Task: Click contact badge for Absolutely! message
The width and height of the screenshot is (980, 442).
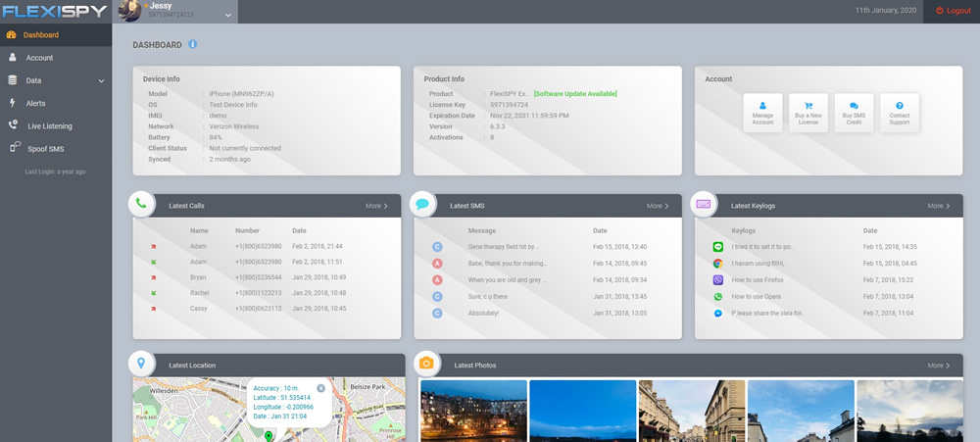Action: pyautogui.click(x=437, y=314)
